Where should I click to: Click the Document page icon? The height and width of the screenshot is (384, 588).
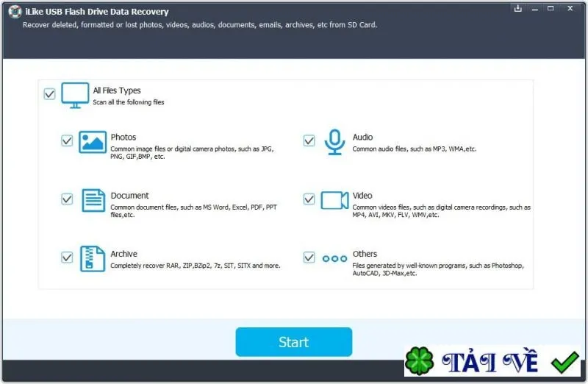point(93,200)
